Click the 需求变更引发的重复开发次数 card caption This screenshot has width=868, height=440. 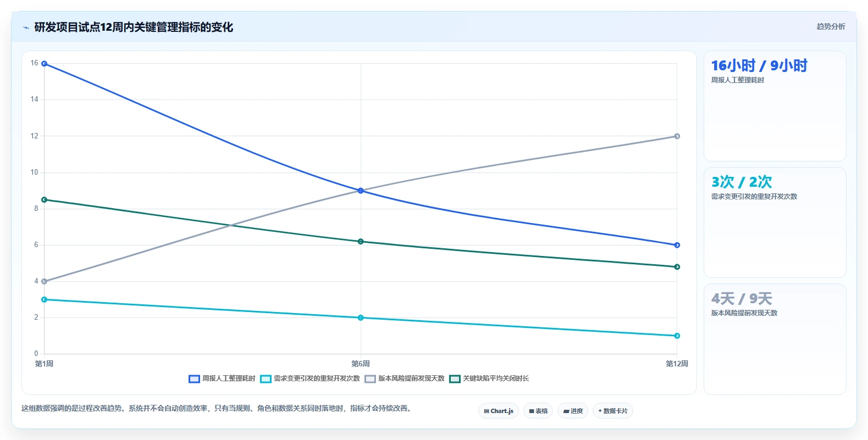(x=754, y=197)
